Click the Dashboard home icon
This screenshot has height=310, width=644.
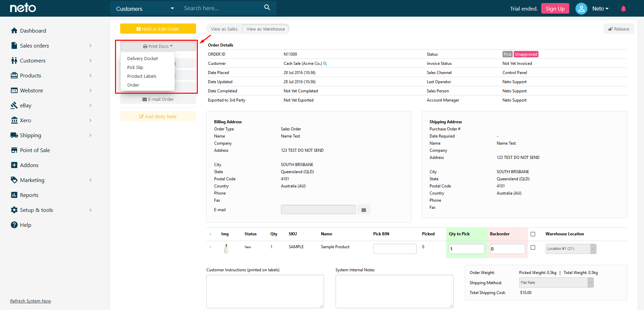(x=14, y=31)
